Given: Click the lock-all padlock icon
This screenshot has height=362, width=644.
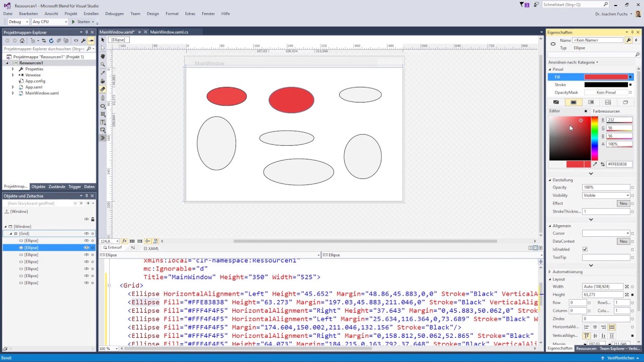Looking at the screenshot, I should click(x=93, y=219).
